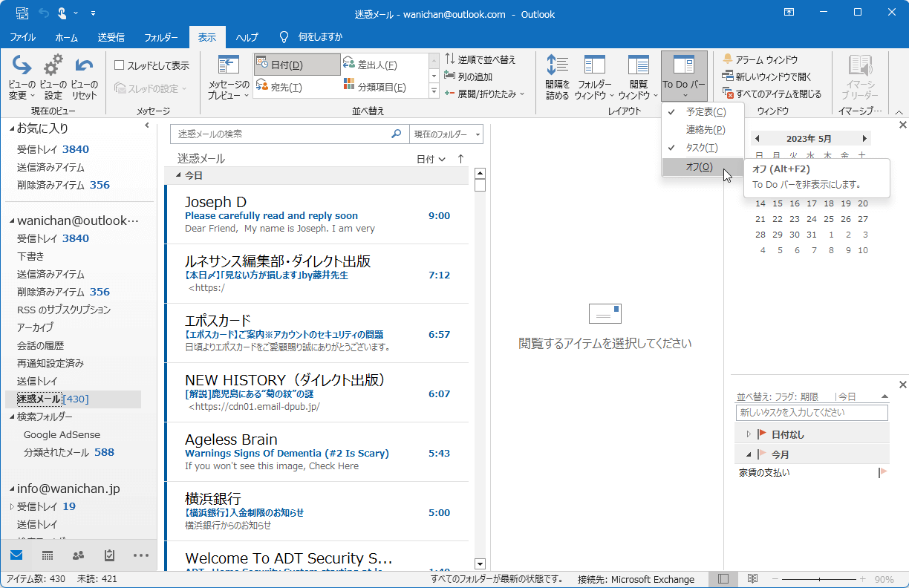Collapse 今日 group header
This screenshot has height=588, width=909.
[x=177, y=176]
